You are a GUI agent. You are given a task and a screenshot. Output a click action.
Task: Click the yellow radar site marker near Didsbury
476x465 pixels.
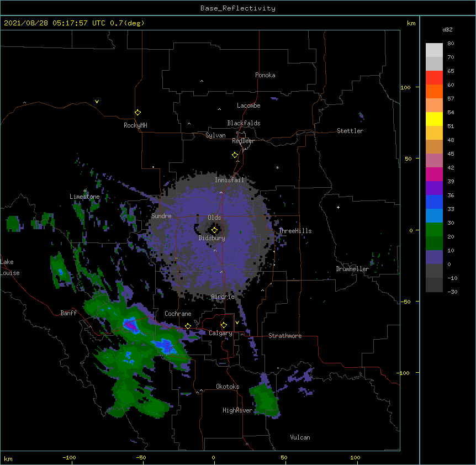pyautogui.click(x=214, y=230)
